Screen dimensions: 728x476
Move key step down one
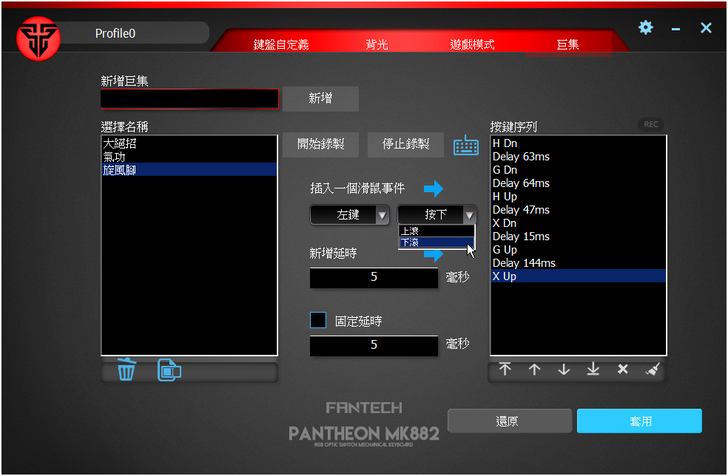click(x=564, y=369)
